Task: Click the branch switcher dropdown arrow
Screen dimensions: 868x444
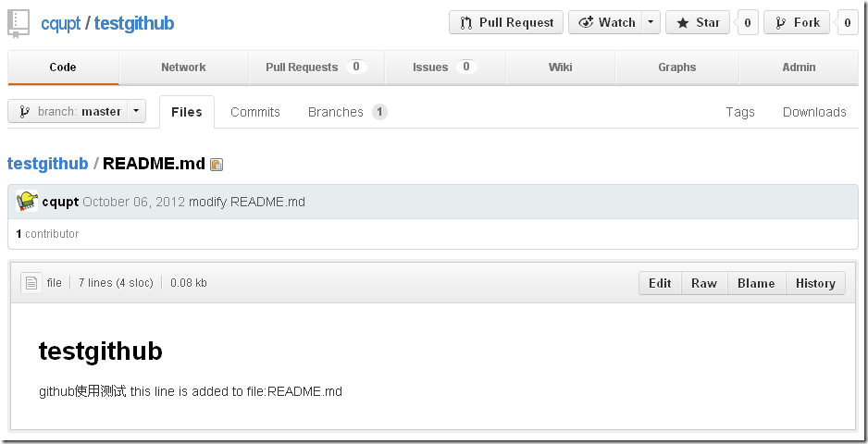Action: pyautogui.click(x=137, y=111)
